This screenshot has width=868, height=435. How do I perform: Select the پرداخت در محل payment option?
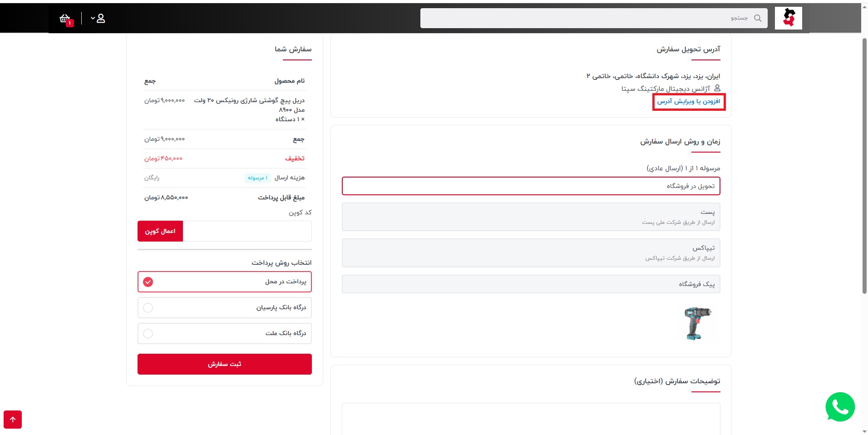coord(225,282)
